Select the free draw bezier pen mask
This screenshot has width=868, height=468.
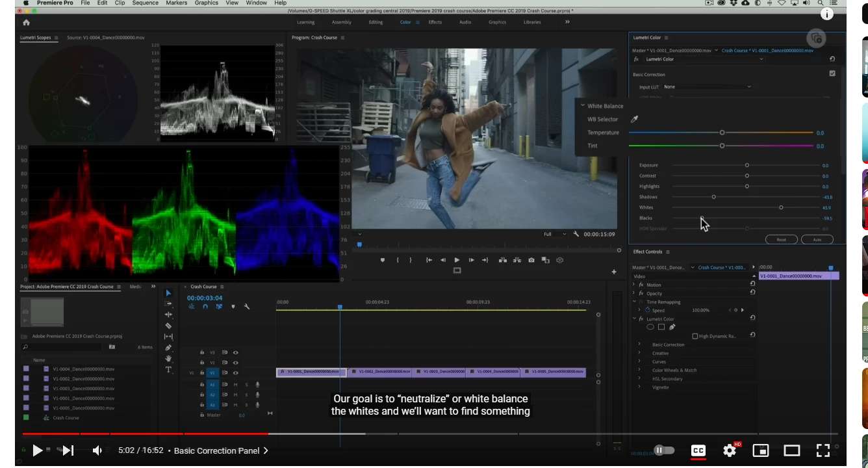coord(672,327)
